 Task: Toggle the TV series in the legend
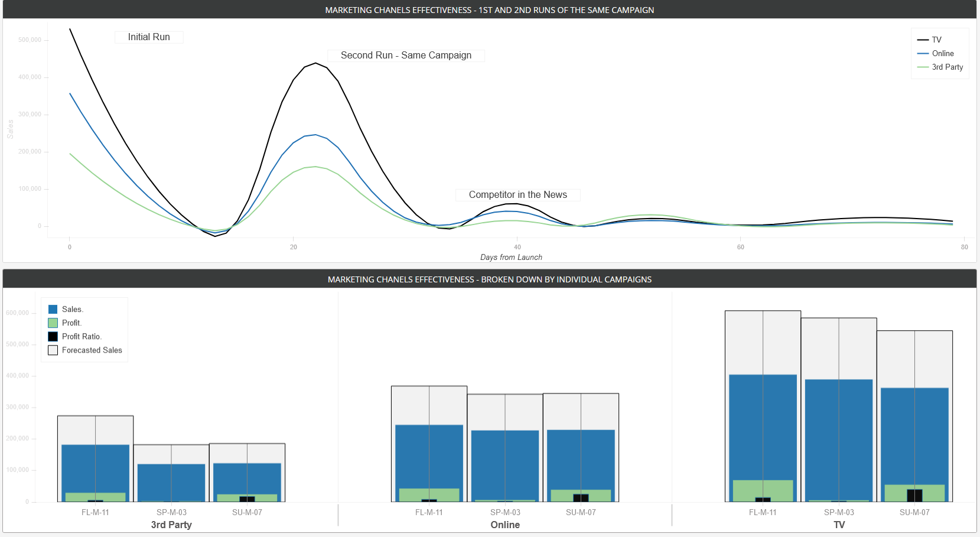tap(929, 40)
